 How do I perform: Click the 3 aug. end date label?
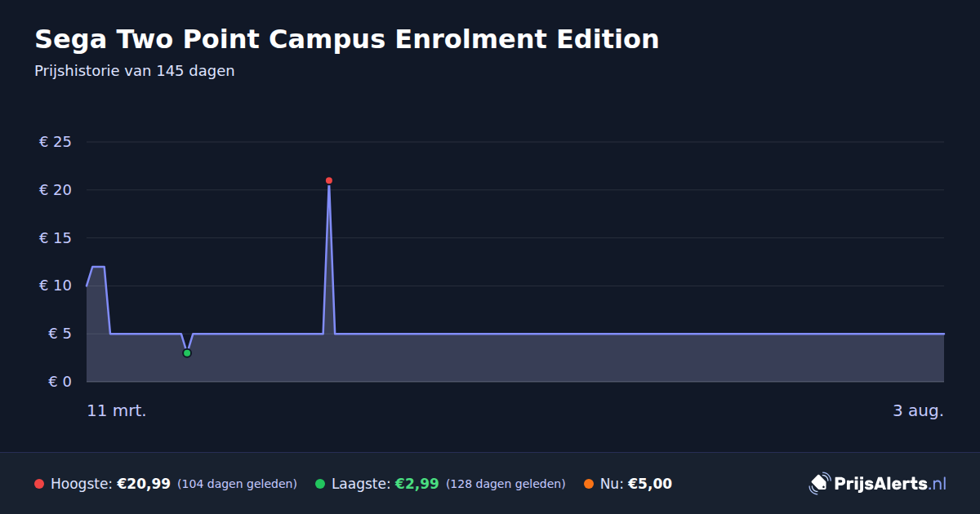[918, 410]
